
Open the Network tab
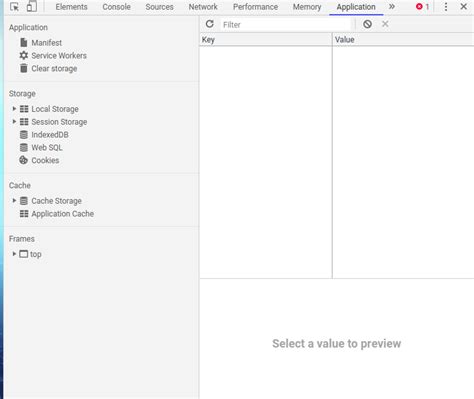pyautogui.click(x=203, y=7)
